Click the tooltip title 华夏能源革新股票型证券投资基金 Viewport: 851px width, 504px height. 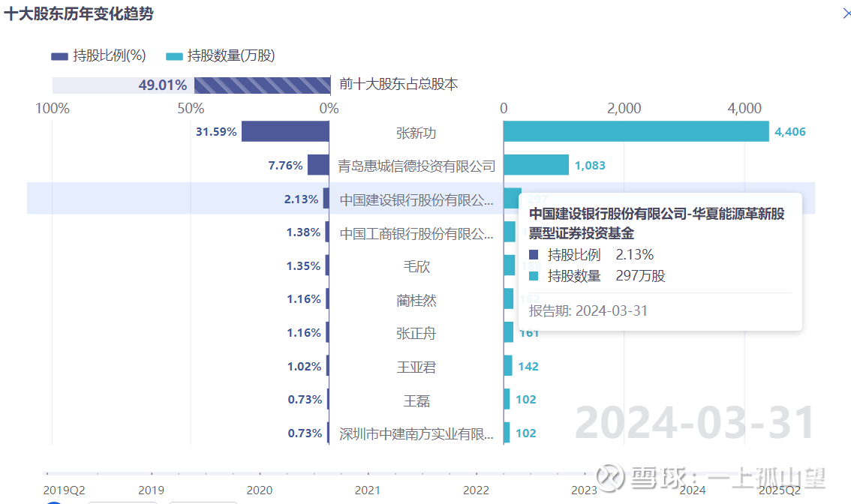(657, 223)
